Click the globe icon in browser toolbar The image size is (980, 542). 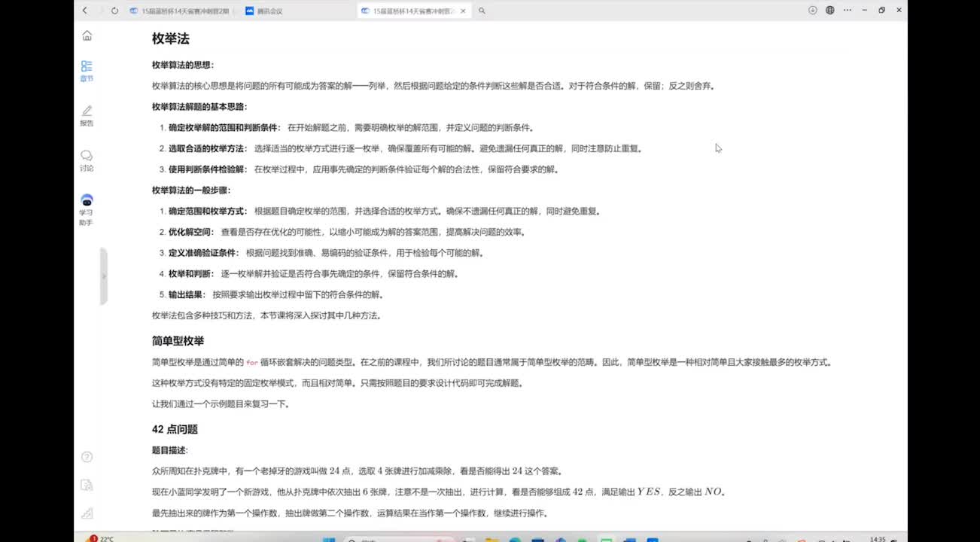click(830, 11)
